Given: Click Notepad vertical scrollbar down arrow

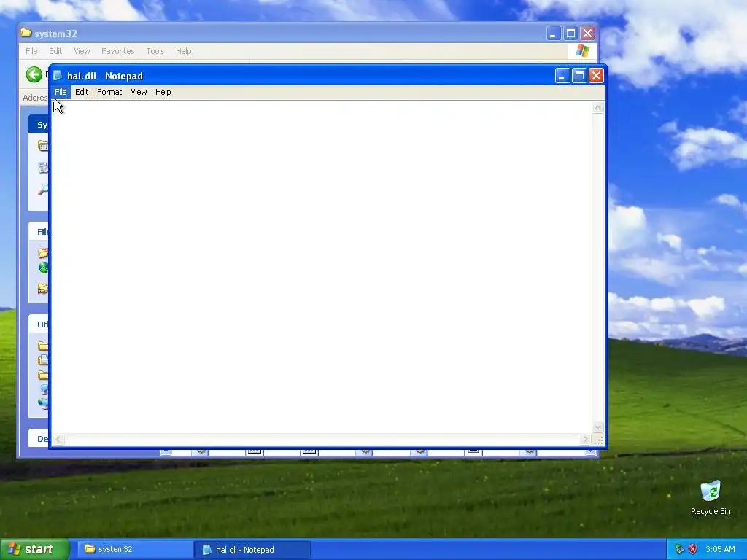Looking at the screenshot, I should 598,427.
